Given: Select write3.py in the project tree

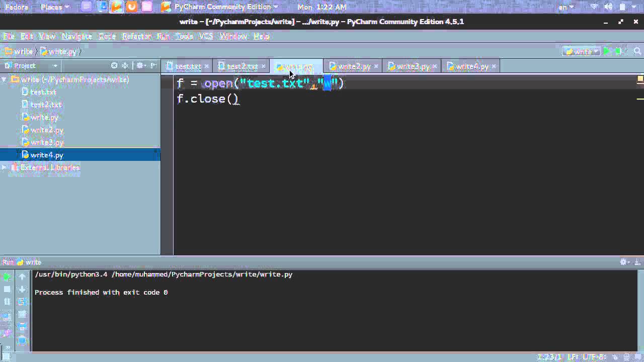Looking at the screenshot, I should 47,142.
